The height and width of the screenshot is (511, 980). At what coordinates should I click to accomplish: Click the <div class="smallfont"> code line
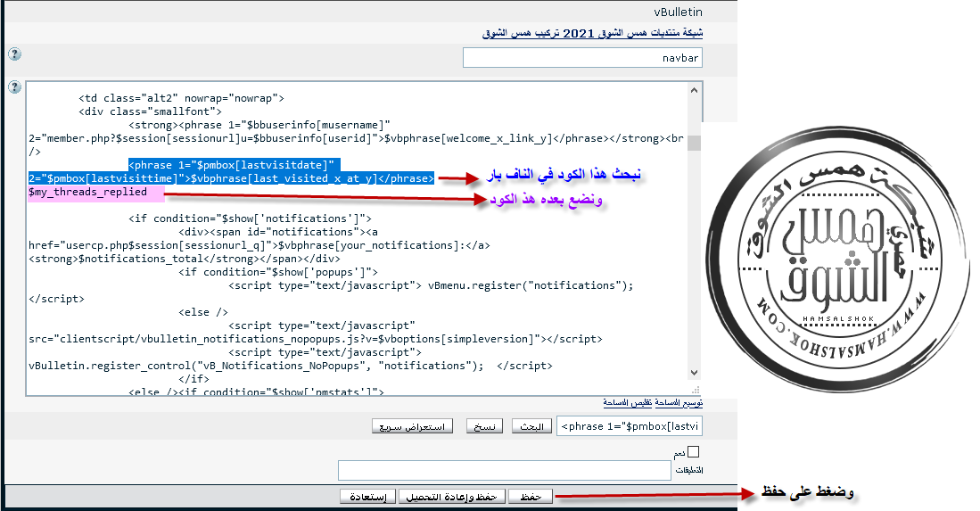point(150,111)
